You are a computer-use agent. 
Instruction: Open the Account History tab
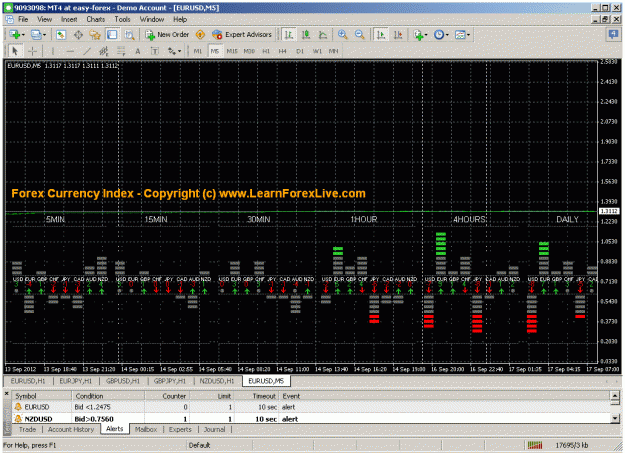pos(71,429)
